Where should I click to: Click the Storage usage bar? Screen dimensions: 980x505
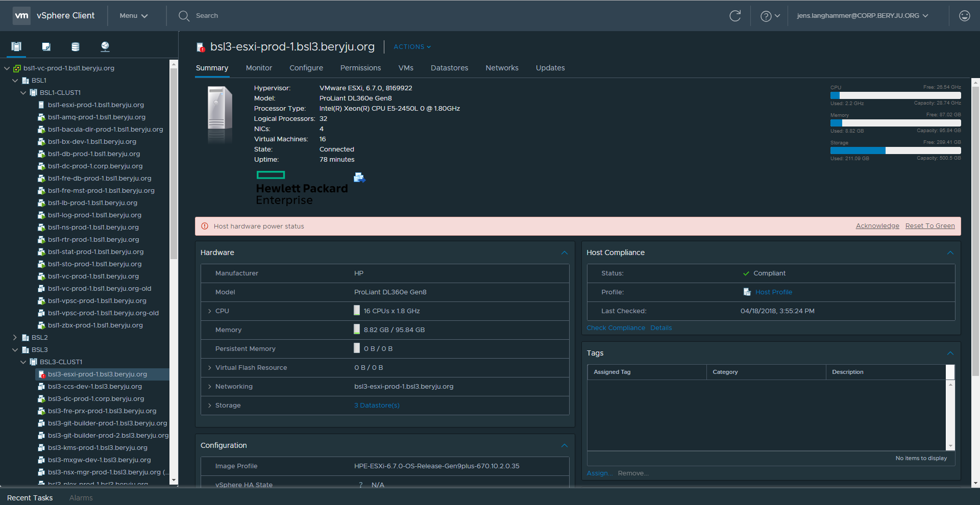point(896,150)
